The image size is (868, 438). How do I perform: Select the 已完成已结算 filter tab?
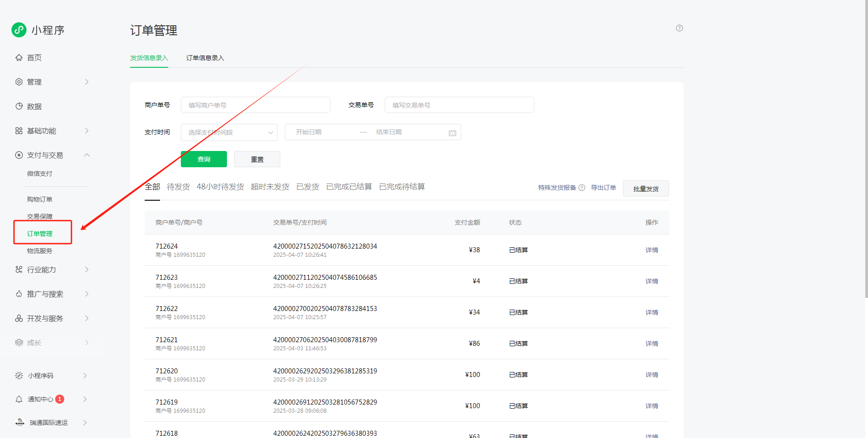point(349,187)
